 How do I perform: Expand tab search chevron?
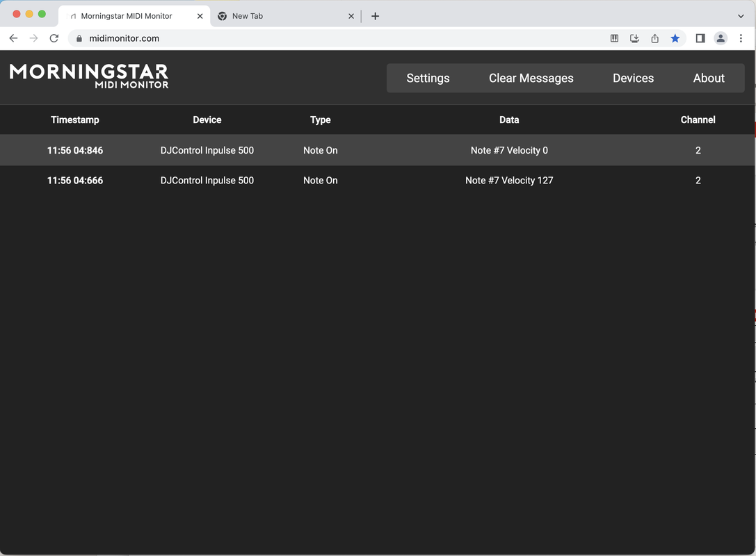point(741,16)
